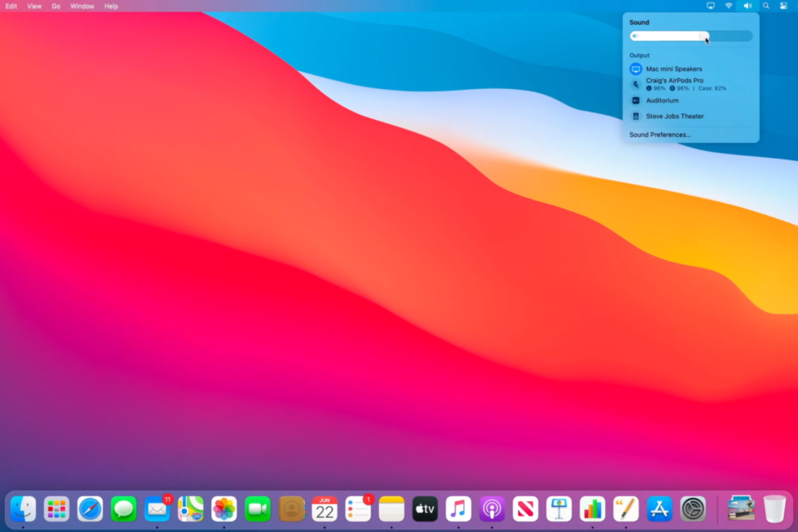Open Sound Preferences link
The width and height of the screenshot is (798, 532).
pos(660,135)
